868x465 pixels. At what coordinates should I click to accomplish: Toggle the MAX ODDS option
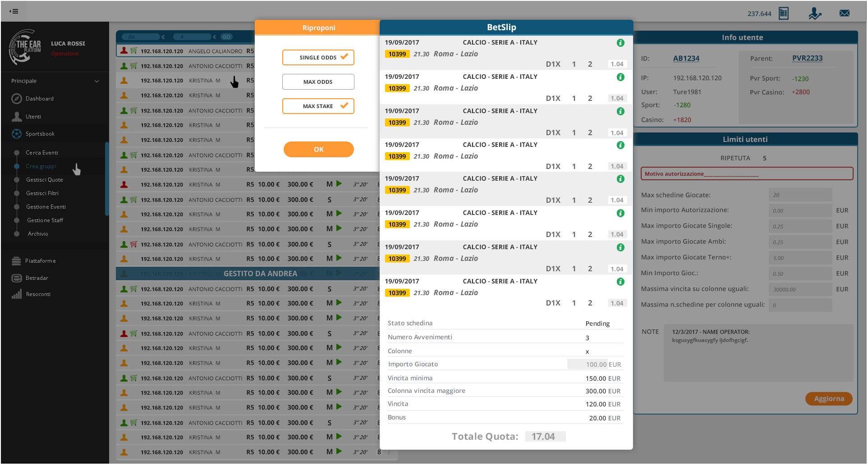[x=318, y=82]
